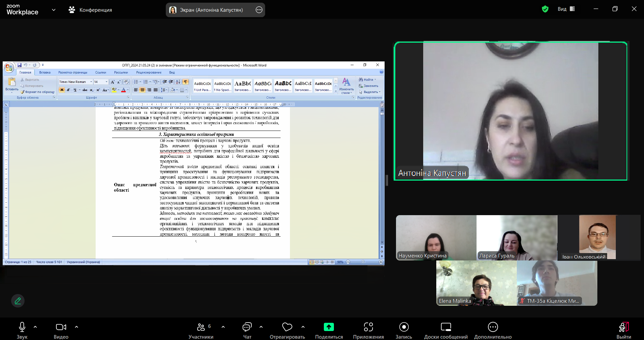Click Изменить стили button
644x340 pixels.
[x=346, y=86]
